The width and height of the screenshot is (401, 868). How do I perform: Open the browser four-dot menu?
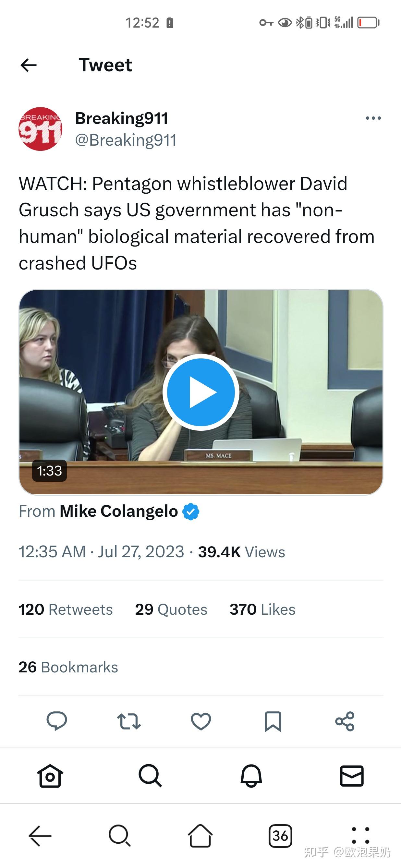tap(360, 835)
